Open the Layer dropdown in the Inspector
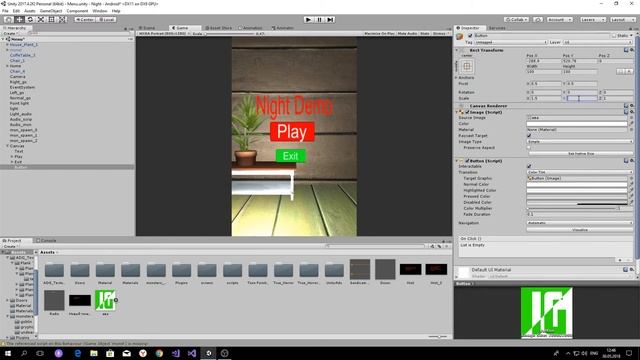 pyautogui.click(x=598, y=42)
